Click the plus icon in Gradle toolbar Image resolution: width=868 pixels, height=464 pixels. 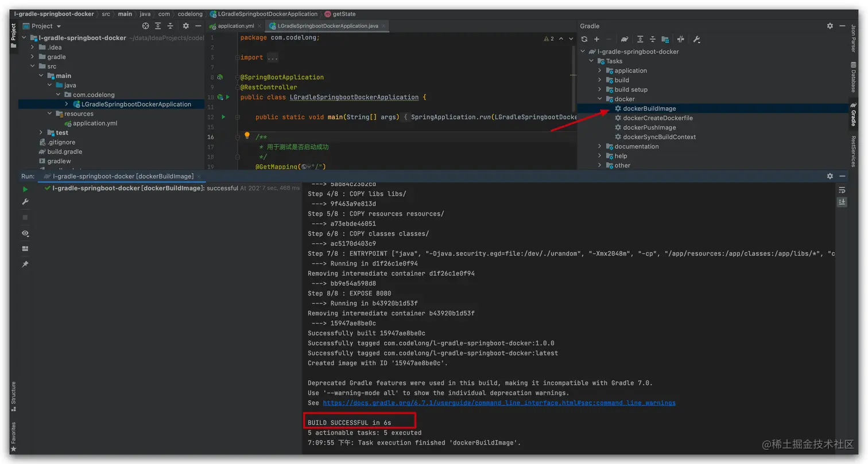[x=596, y=40]
